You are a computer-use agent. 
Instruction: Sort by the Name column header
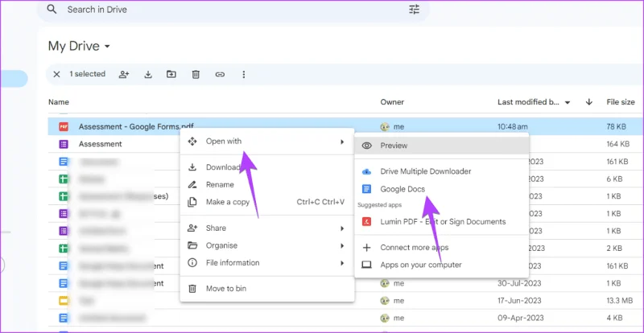59,102
